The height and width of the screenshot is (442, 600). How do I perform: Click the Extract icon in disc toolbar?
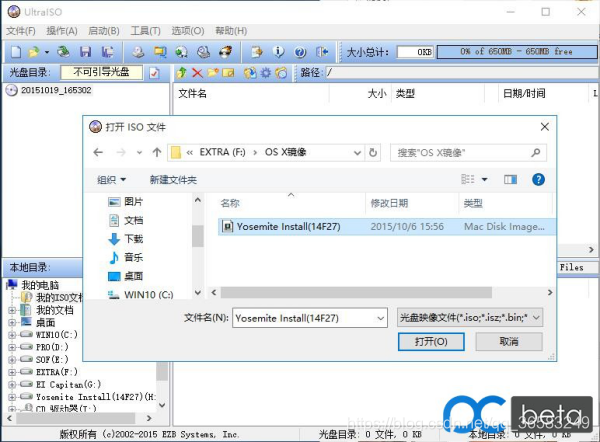250,72
